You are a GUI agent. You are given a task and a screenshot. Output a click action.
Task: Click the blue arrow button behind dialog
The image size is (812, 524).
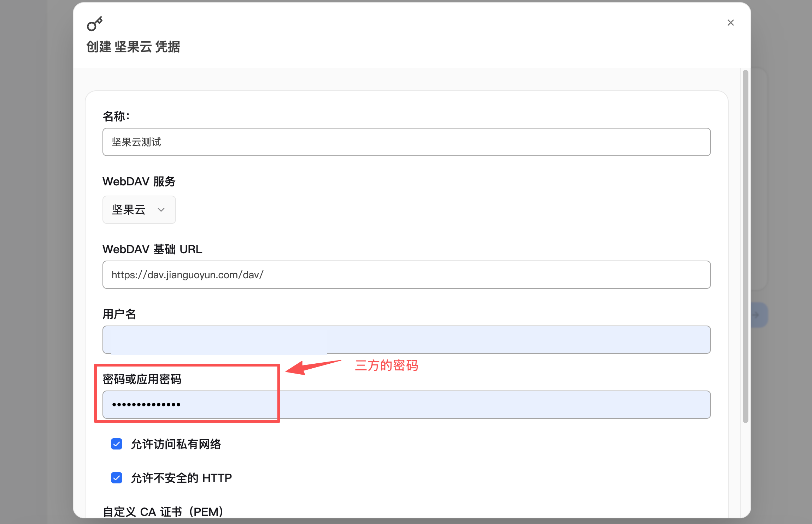coord(759,315)
